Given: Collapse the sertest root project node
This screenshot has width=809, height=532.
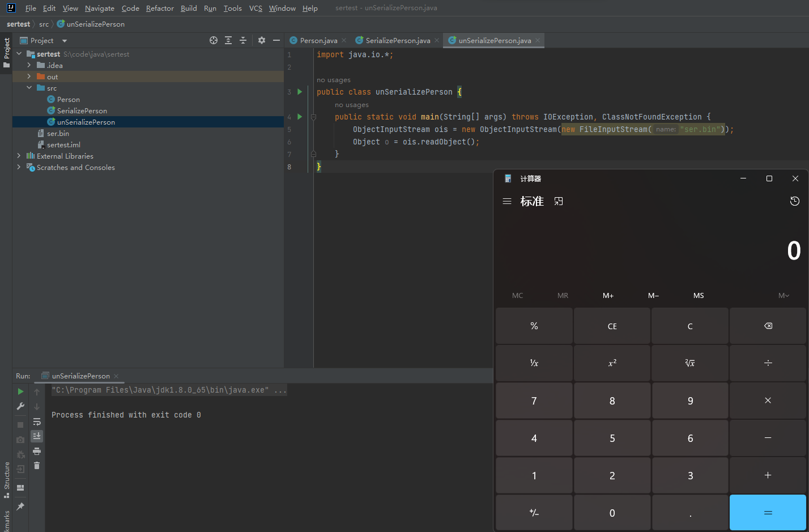Looking at the screenshot, I should tap(19, 54).
